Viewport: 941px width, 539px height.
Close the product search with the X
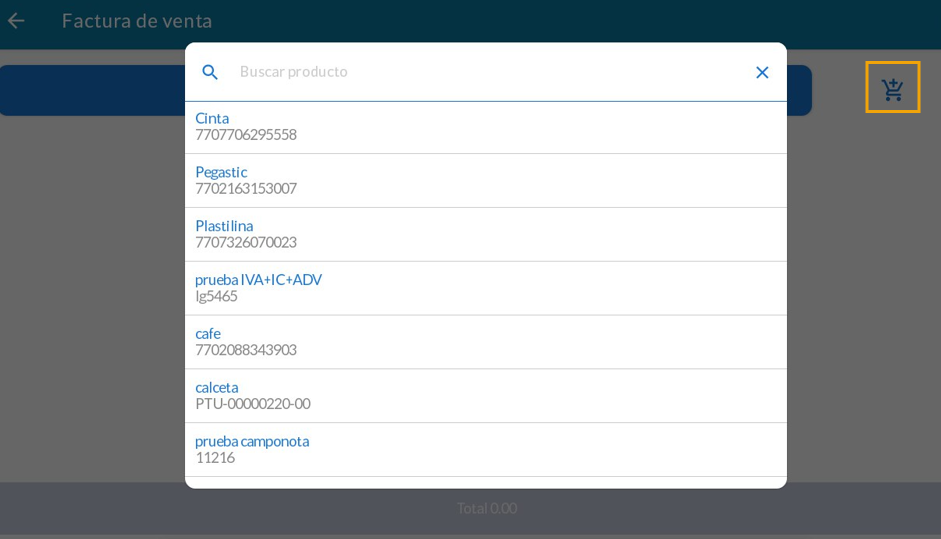[x=762, y=72]
